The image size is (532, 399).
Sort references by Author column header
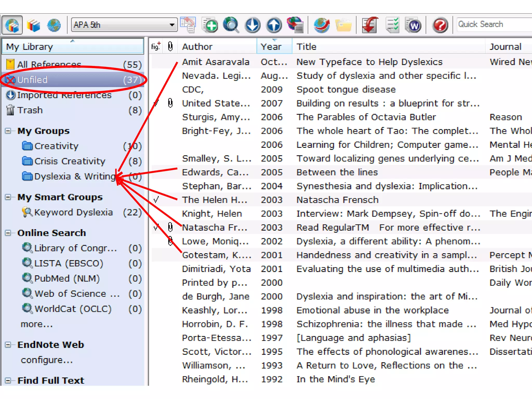[197, 47]
